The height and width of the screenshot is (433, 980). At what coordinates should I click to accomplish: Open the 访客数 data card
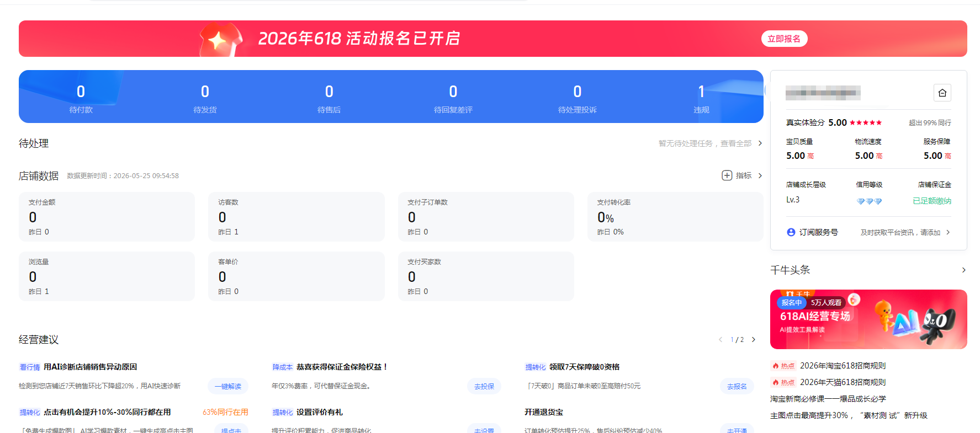[296, 217]
